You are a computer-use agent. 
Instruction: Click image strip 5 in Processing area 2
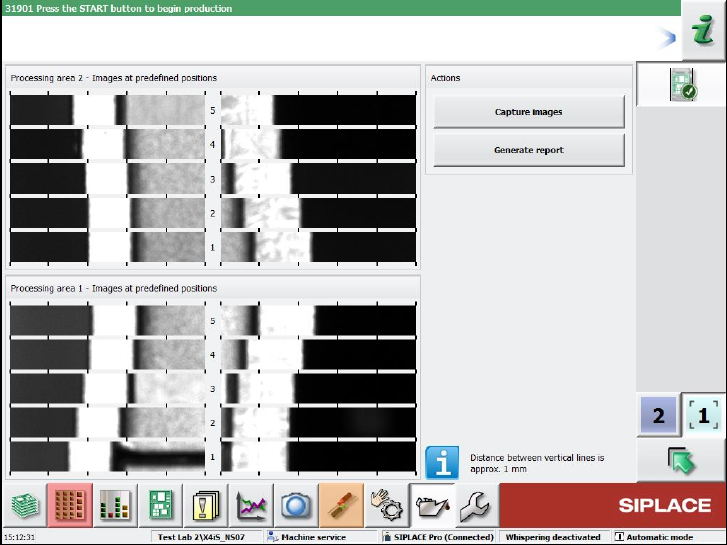click(213, 110)
